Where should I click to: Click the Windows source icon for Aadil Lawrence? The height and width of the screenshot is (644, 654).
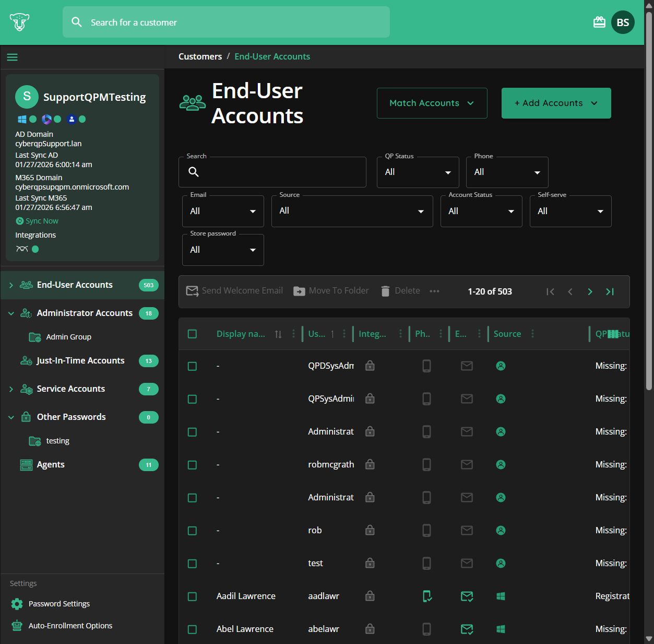click(x=501, y=596)
